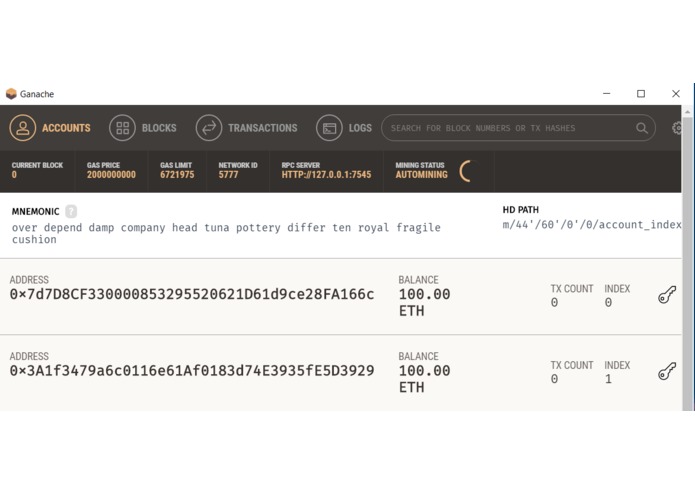Click the AUTOMINING status text
This screenshot has height=494, width=695.
pos(422,175)
